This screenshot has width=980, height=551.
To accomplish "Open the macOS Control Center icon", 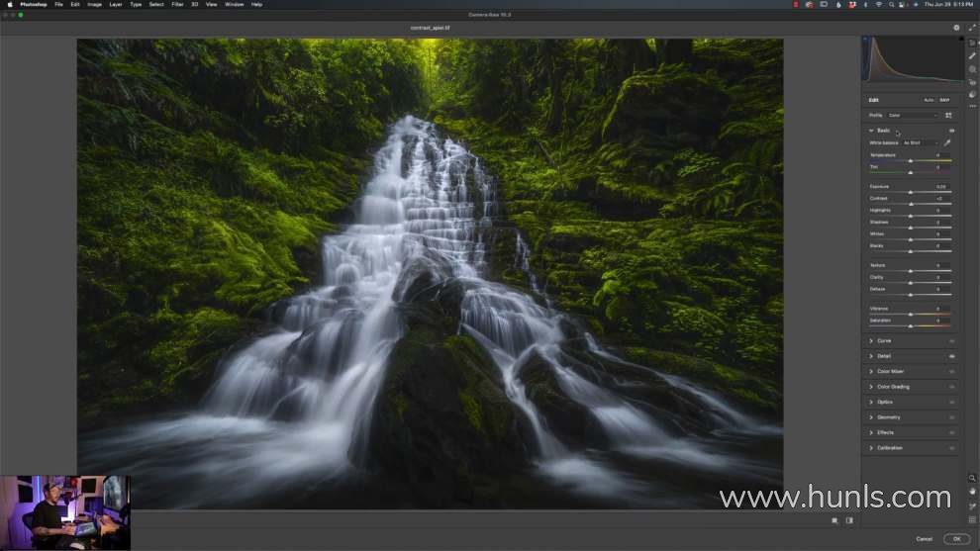I will point(903,4).
